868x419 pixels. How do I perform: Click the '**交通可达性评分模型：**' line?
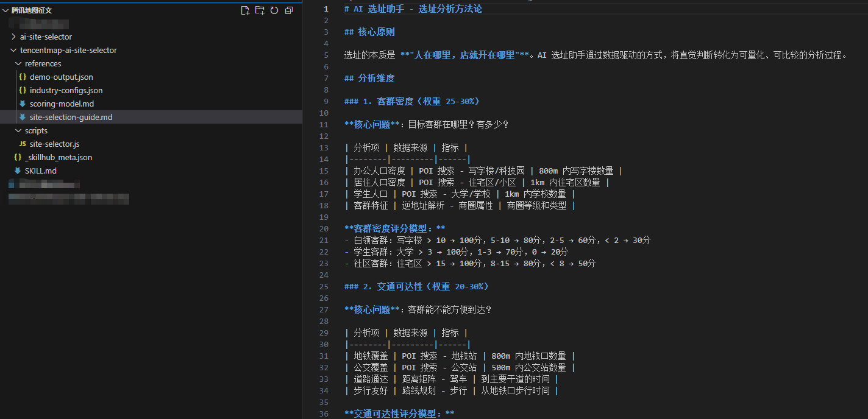[399, 414]
